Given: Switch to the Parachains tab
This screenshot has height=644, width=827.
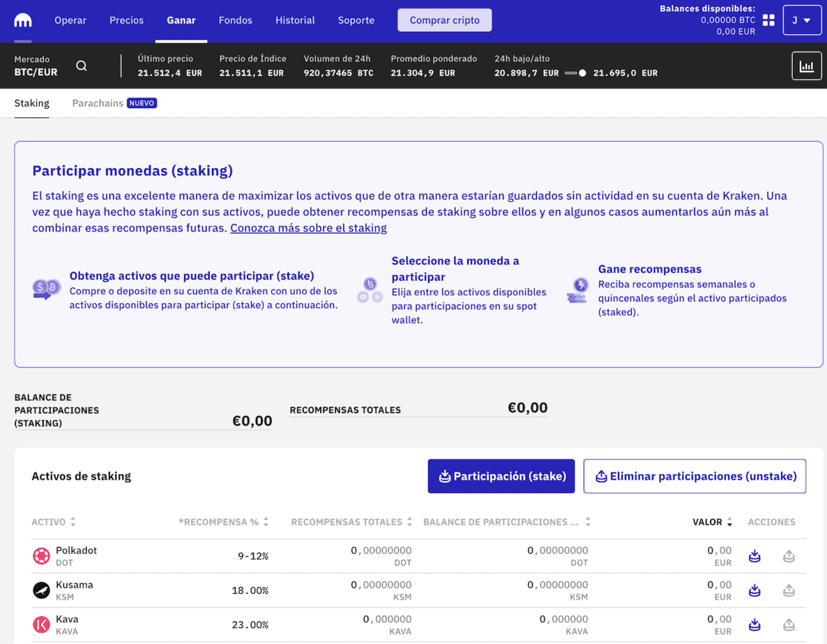Looking at the screenshot, I should point(98,103).
